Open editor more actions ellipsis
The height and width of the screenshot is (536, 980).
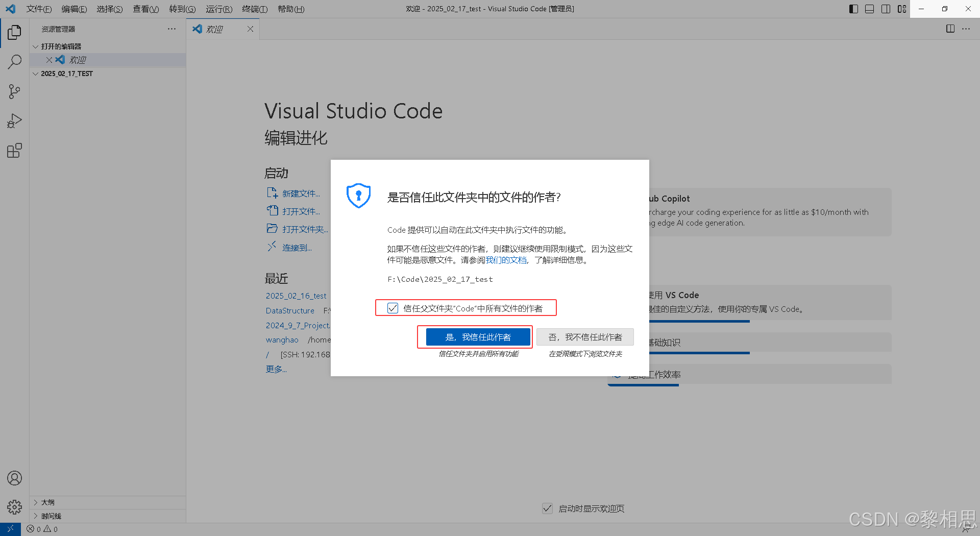(x=966, y=29)
